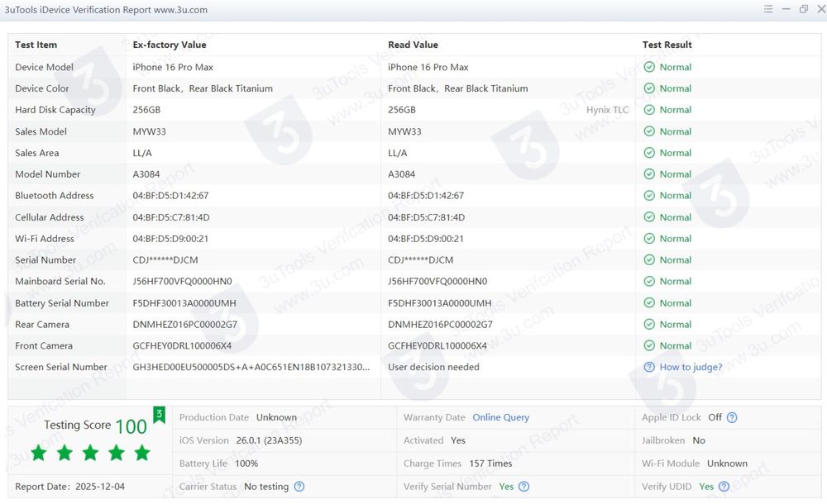This screenshot has width=827, height=504.
Task: Click the green check icon in Sales Model row
Action: pos(649,131)
